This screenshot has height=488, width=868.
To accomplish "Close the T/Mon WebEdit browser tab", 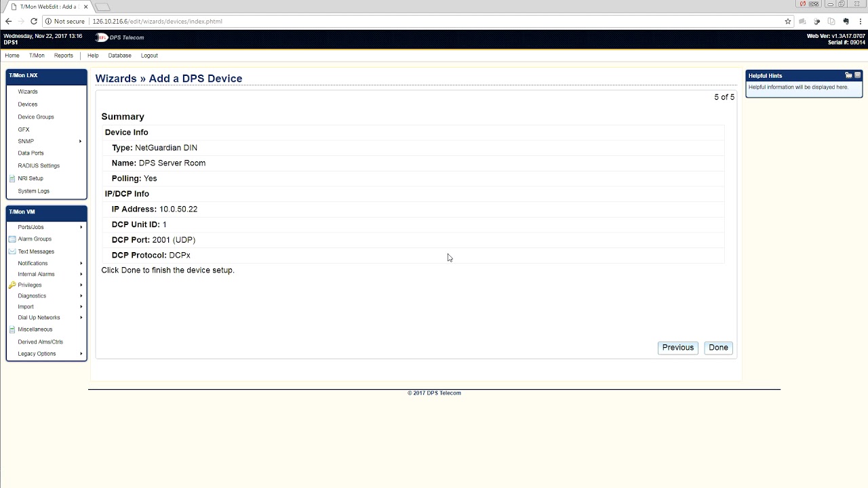I will click(x=85, y=7).
